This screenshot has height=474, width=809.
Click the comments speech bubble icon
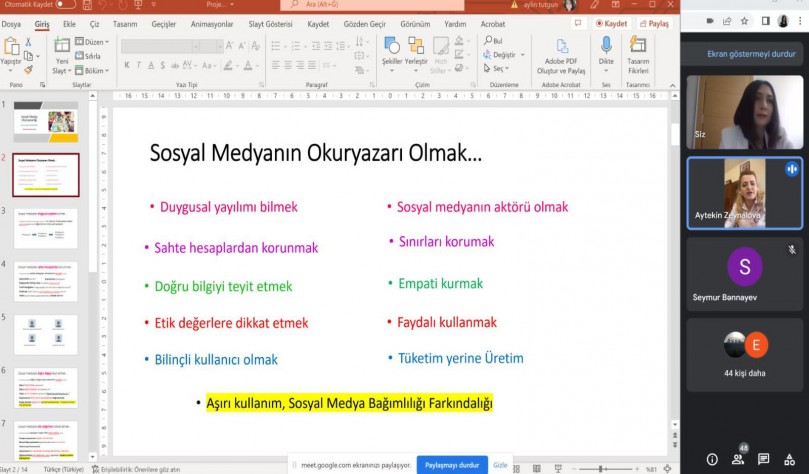(578, 24)
